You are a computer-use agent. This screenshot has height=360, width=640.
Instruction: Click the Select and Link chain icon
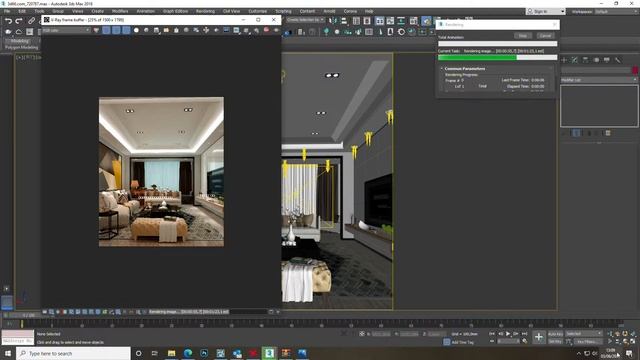point(31,21)
